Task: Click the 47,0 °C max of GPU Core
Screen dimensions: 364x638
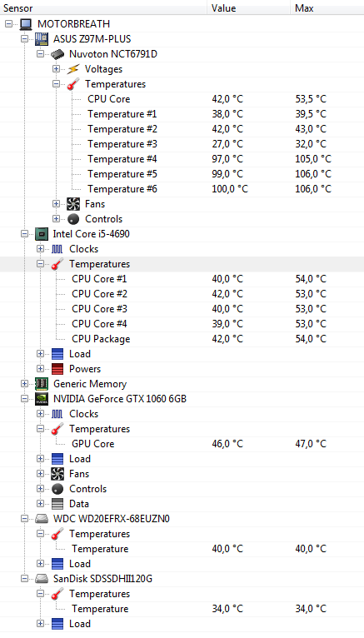Action: 311,444
